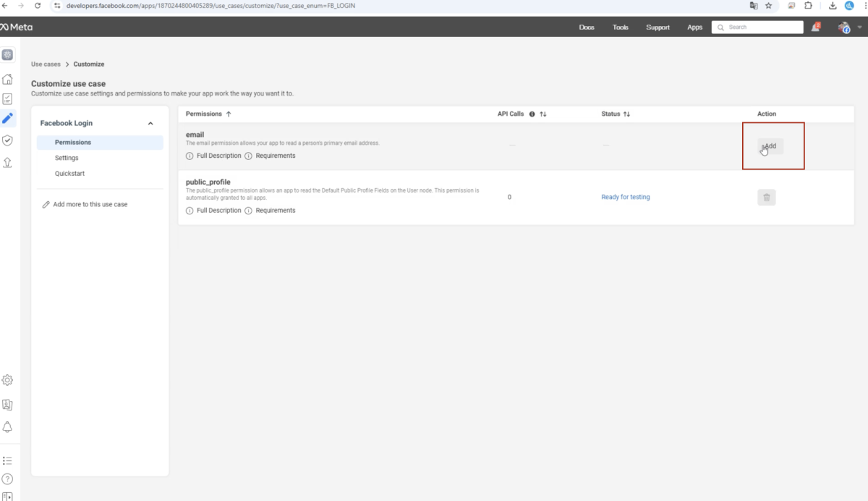Screen dimensions: 868x501
Task: Open the browser three-dot menu
Action: click(x=864, y=5)
